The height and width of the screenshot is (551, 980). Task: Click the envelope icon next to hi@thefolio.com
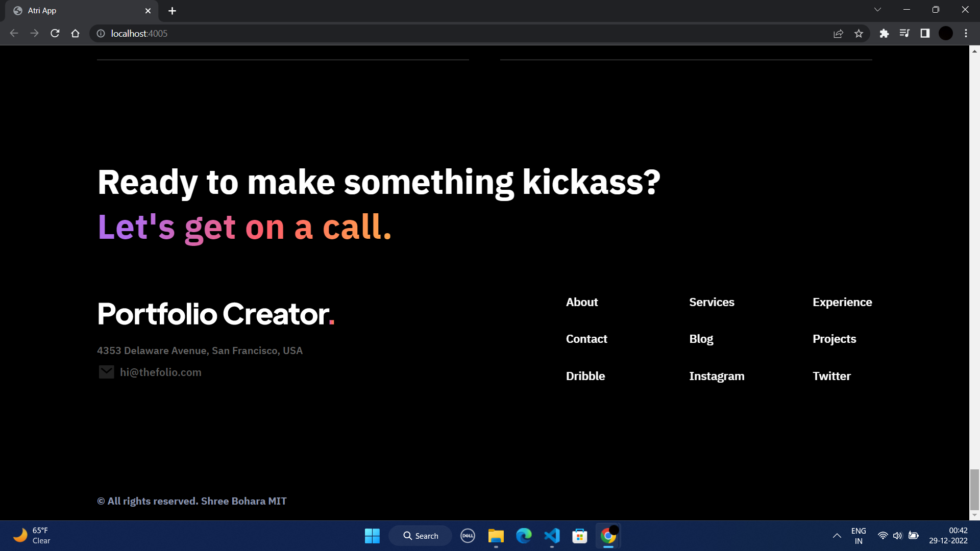(106, 371)
